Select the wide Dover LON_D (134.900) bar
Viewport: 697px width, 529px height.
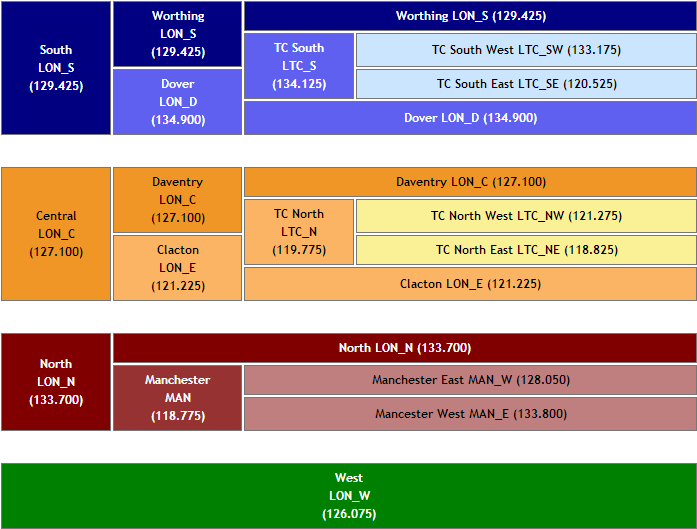[470, 118]
